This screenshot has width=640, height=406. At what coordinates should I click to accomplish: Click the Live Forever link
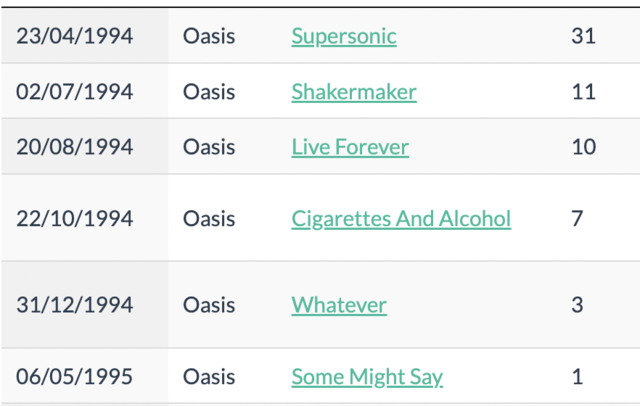pyautogui.click(x=350, y=147)
